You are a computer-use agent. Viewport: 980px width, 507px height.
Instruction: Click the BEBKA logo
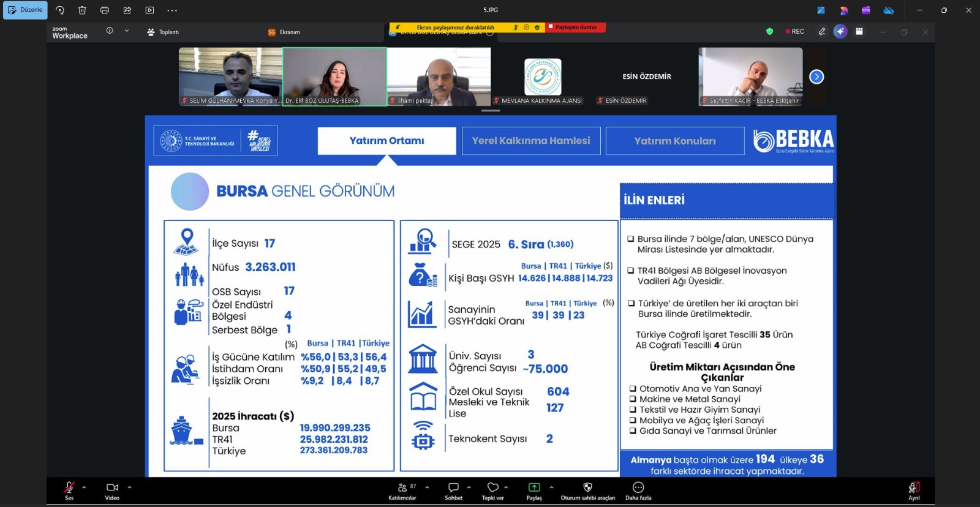coord(793,141)
